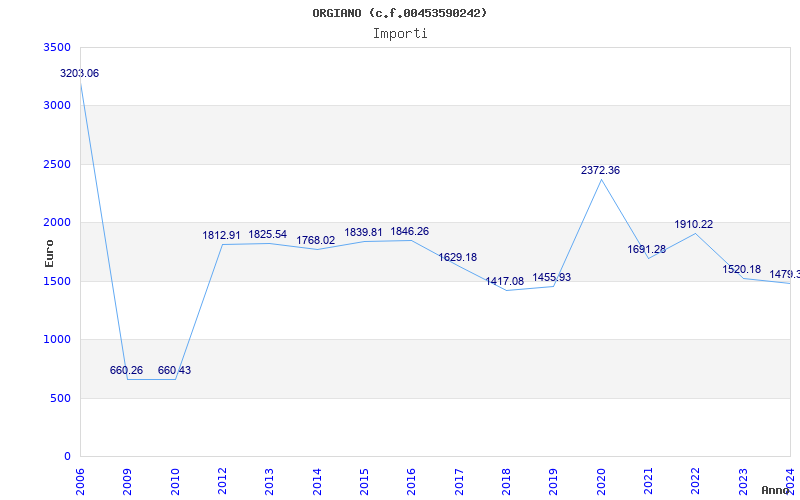Click data label 1455.93
Viewport: 800px width, 500px height.
[552, 278]
